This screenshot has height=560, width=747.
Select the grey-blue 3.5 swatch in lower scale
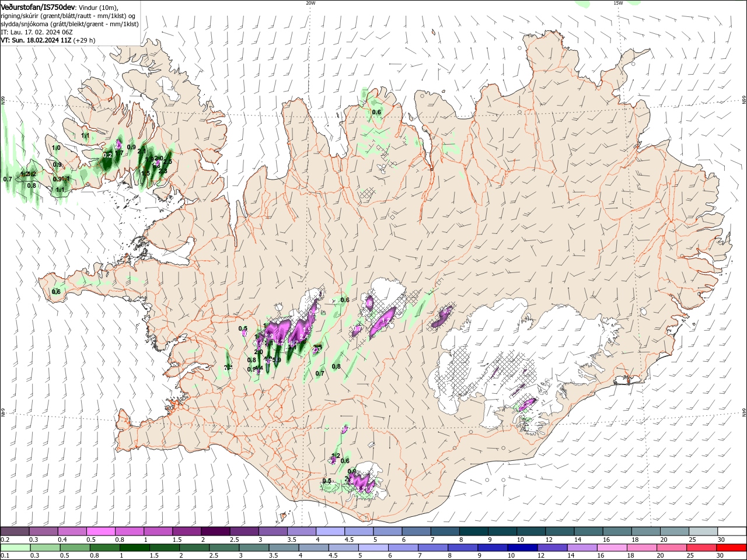click(x=283, y=548)
